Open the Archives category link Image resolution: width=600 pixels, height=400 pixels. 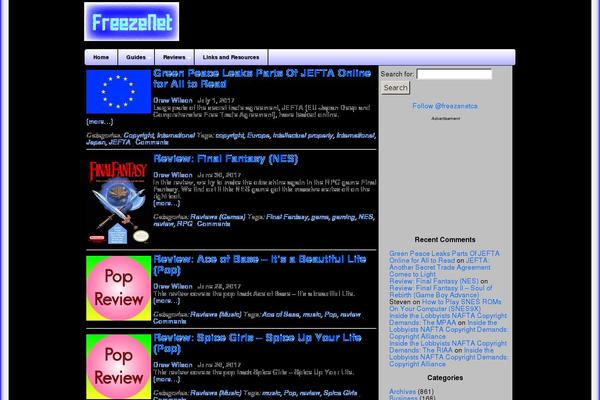tap(402, 392)
